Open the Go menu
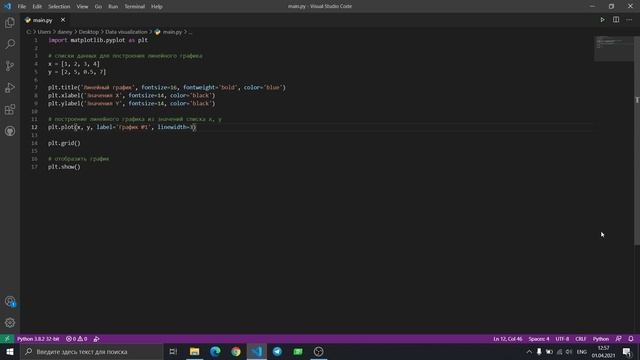 98,7
